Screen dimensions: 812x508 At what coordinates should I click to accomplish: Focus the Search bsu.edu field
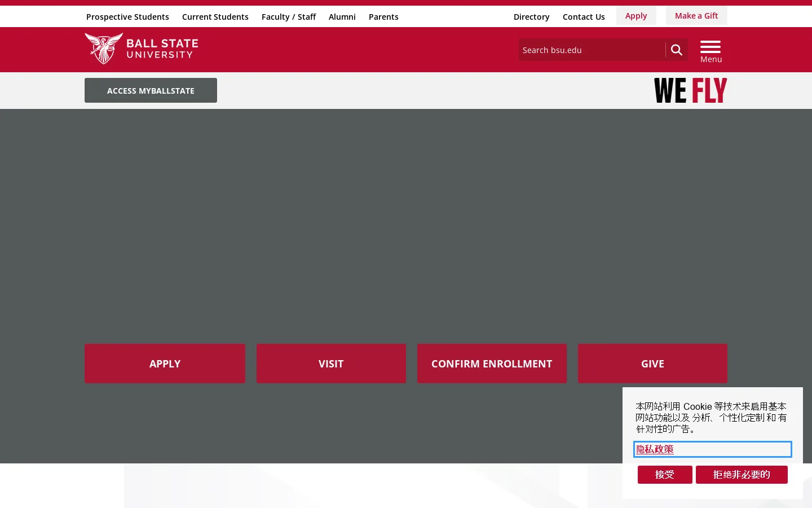592,50
